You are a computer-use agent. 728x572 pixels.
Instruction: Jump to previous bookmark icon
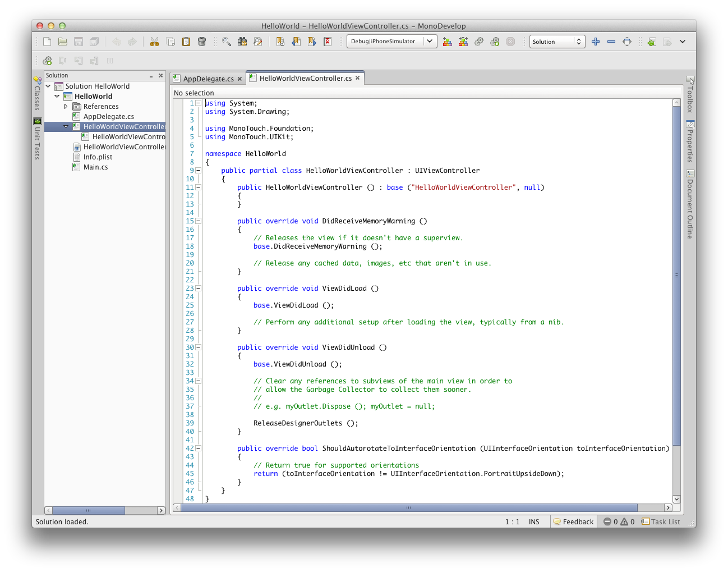[x=296, y=42]
